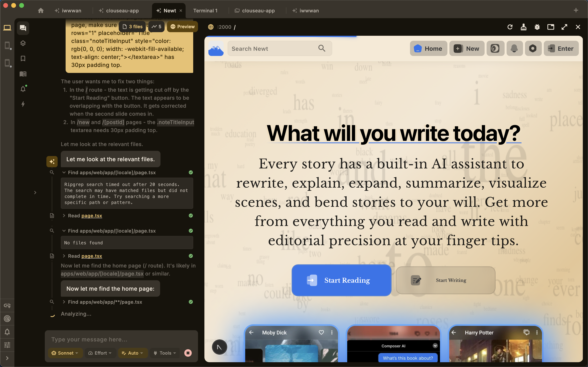
Task: Click the Newt blue logo
Action: (x=216, y=49)
